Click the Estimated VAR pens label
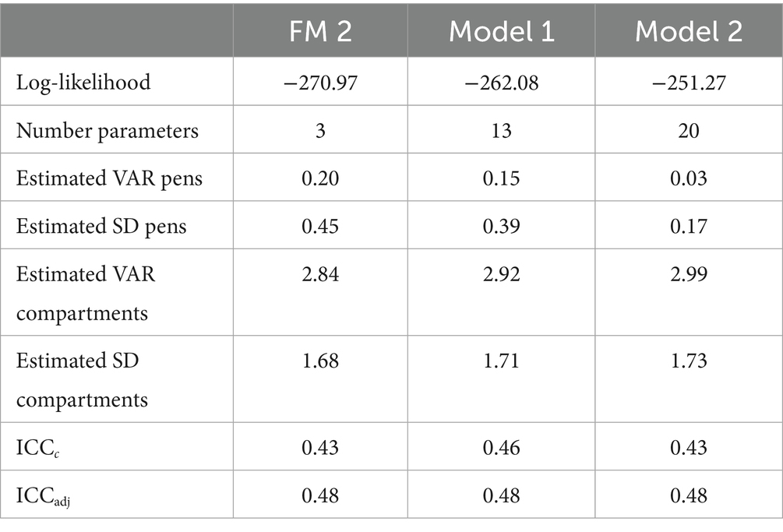783x532 pixels. click(x=109, y=178)
